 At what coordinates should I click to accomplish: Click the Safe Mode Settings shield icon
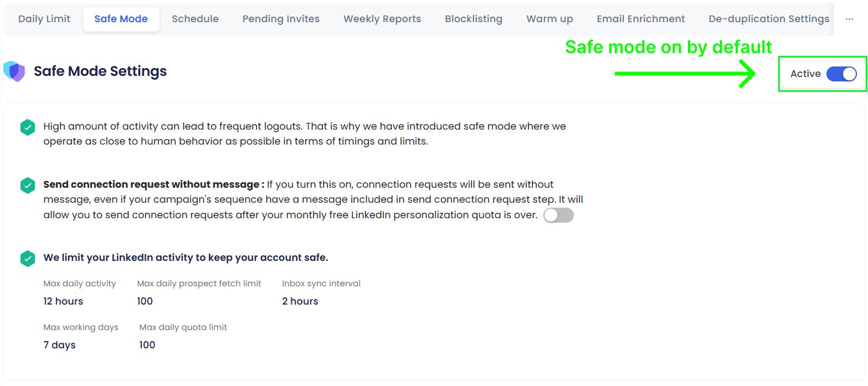14,71
